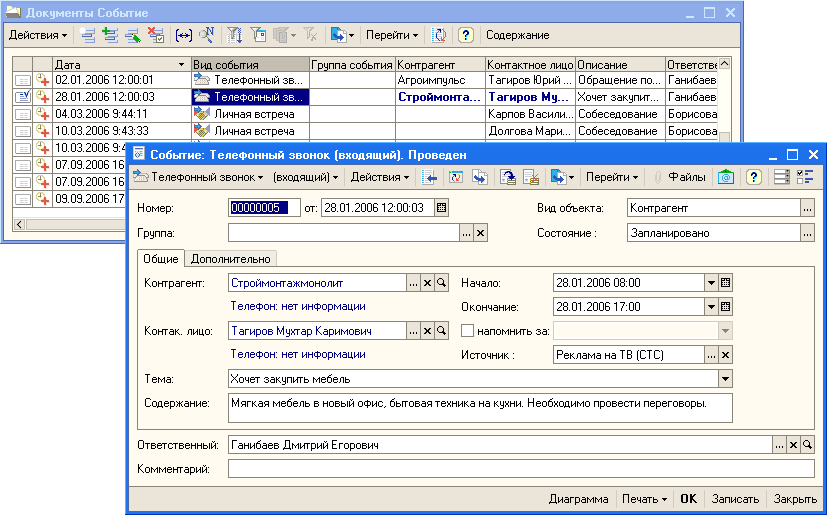This screenshot has height=515, width=827.
Task: Reread document icon in event window
Action: (x=455, y=177)
